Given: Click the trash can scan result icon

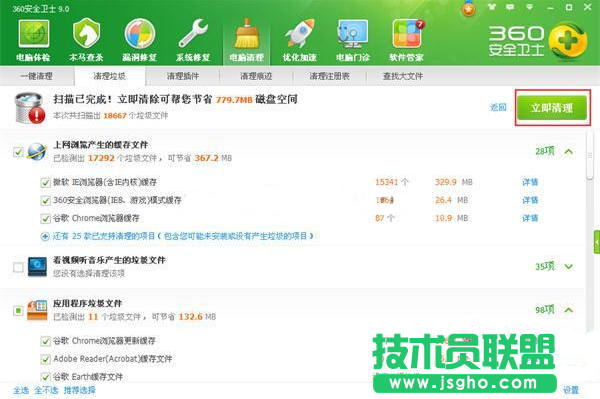Looking at the screenshot, I should click(x=29, y=108).
